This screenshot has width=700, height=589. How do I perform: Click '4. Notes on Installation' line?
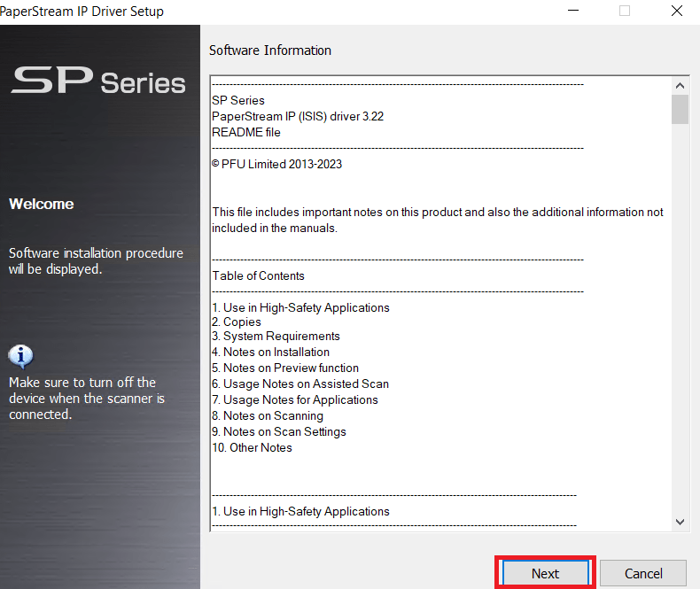tap(270, 352)
